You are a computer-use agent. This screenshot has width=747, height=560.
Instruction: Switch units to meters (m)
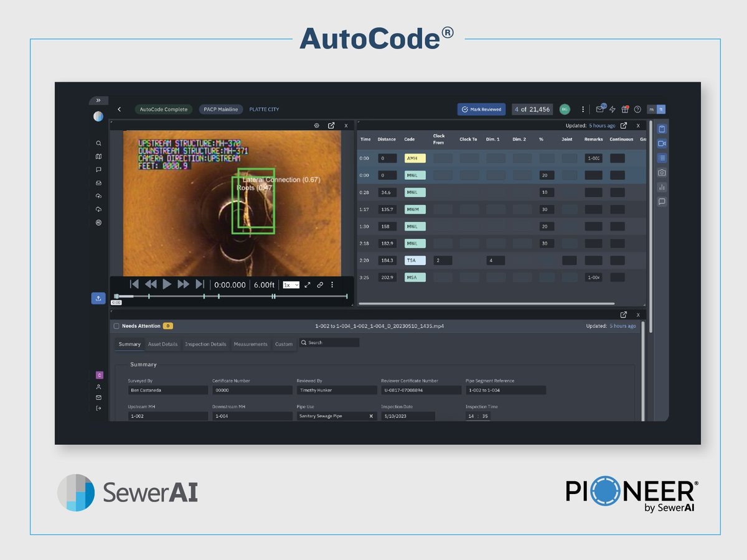tap(652, 110)
